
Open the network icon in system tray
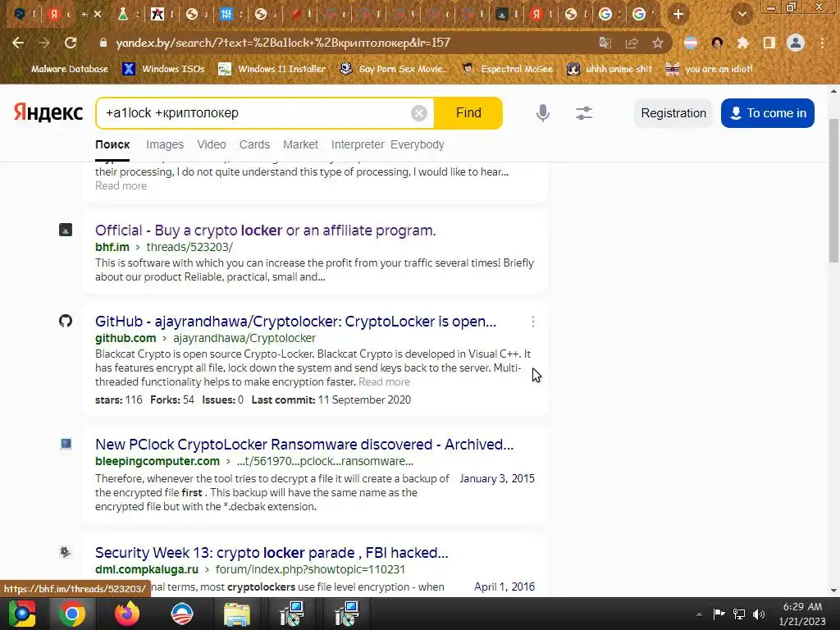739,614
